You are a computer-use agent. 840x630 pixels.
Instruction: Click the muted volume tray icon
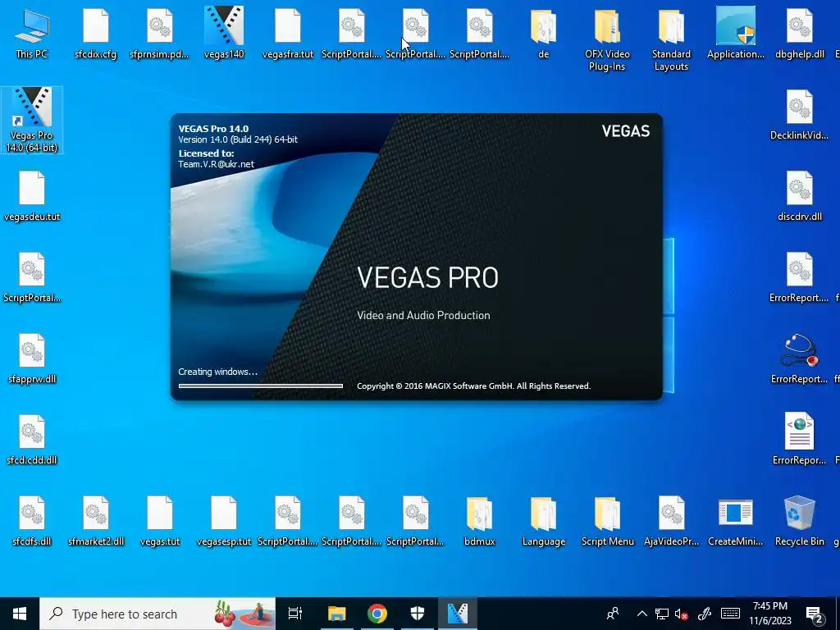[682, 614]
